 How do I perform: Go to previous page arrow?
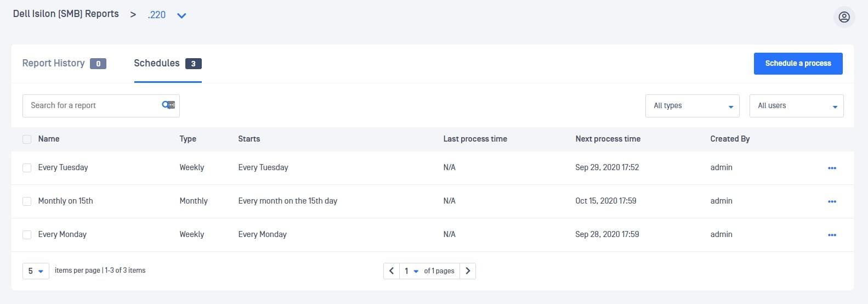click(392, 271)
